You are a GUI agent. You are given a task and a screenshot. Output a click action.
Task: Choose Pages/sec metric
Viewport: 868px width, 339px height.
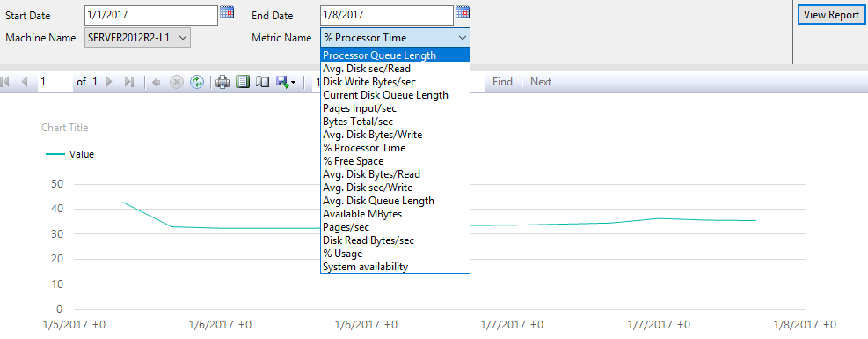coord(395,227)
